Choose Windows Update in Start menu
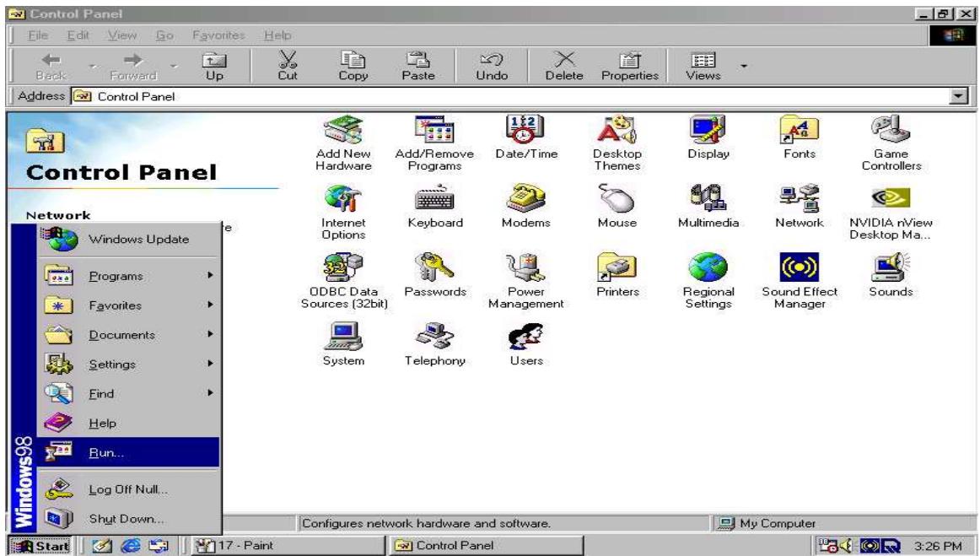 click(128, 239)
